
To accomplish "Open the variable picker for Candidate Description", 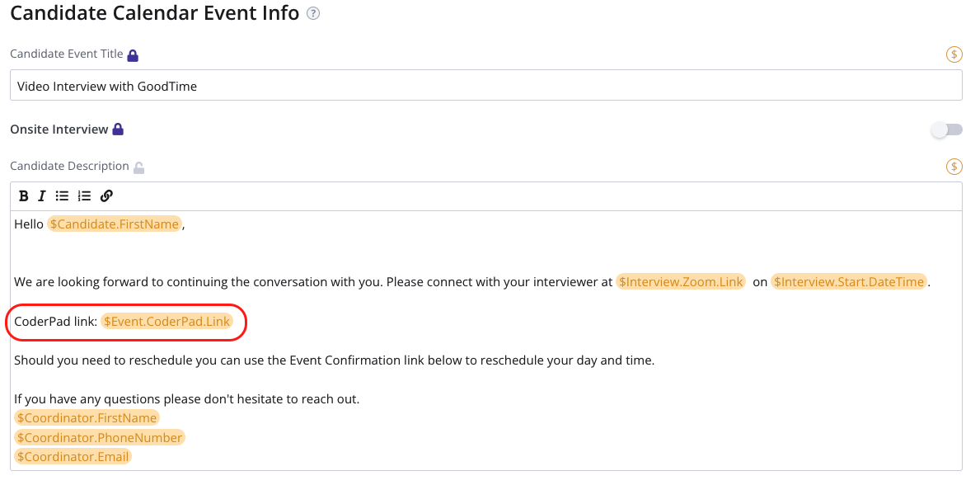I will (954, 167).
